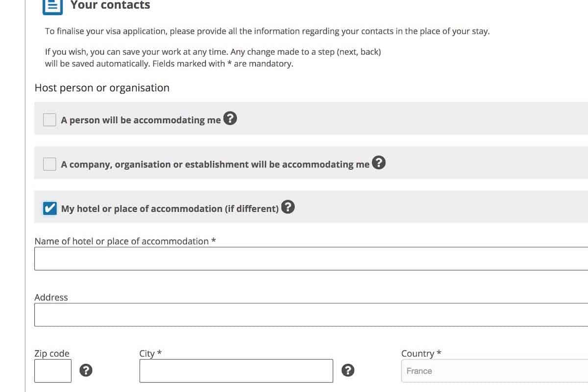Viewport: 588px width, 392px height.
Task: Show help for hotel or place of accommodation
Action: tap(288, 207)
